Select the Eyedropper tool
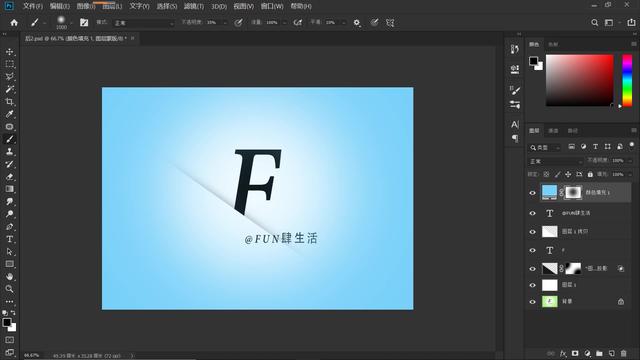Image resolution: width=640 pixels, height=360 pixels. [x=9, y=114]
